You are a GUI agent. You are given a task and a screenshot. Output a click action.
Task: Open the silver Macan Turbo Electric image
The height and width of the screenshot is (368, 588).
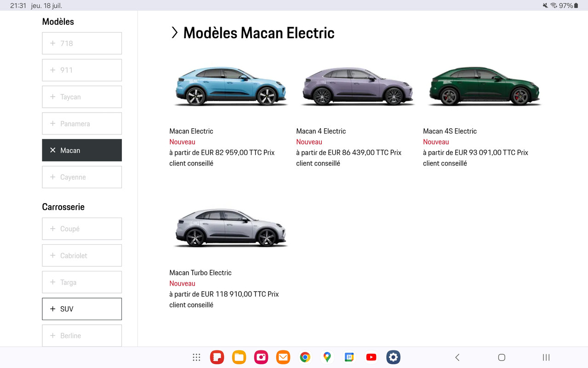tap(230, 228)
